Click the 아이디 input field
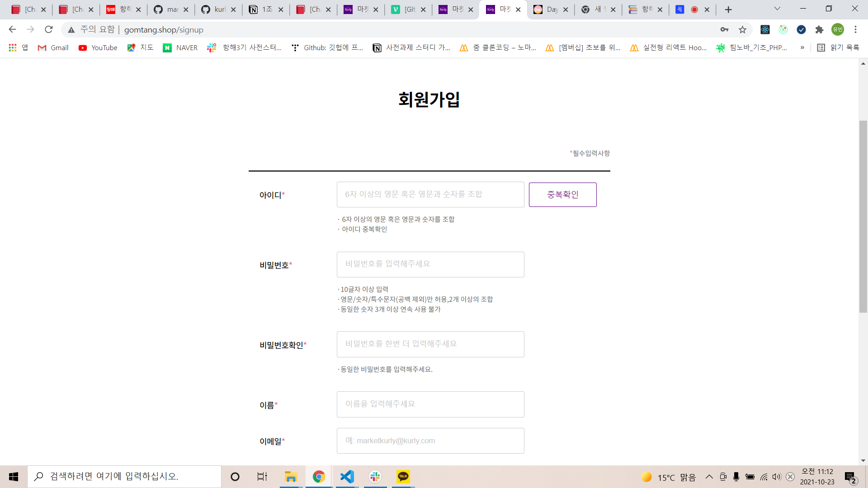Image resolution: width=868 pixels, height=488 pixels. click(430, 195)
